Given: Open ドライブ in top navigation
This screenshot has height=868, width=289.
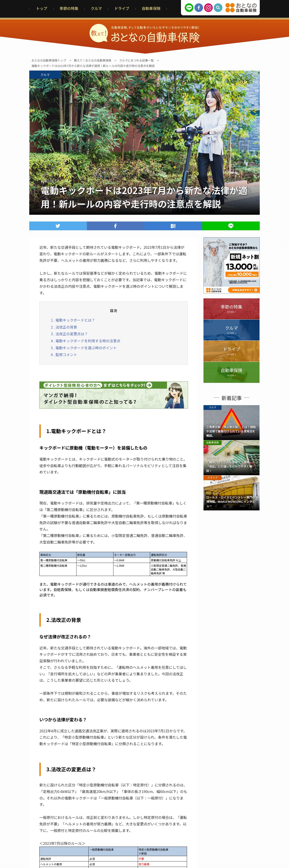Looking at the screenshot, I should click(122, 8).
